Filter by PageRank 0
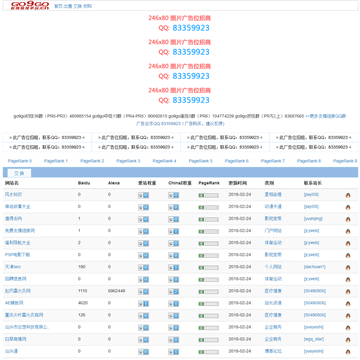360x360 pixels. point(20,161)
